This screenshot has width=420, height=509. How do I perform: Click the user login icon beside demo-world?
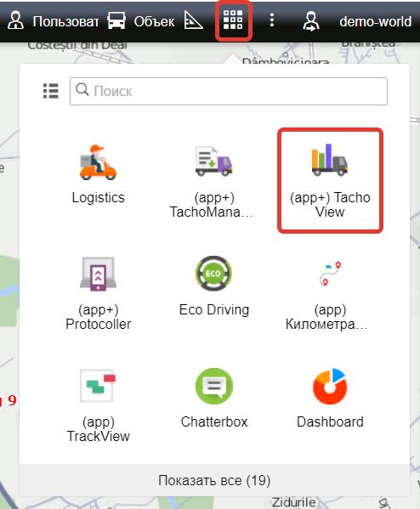(311, 21)
